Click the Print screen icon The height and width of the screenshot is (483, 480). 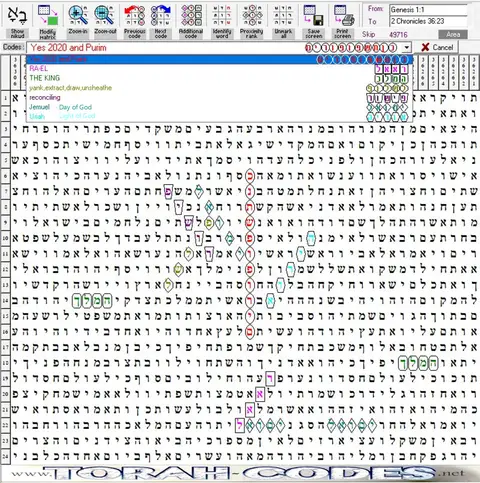[x=343, y=21]
